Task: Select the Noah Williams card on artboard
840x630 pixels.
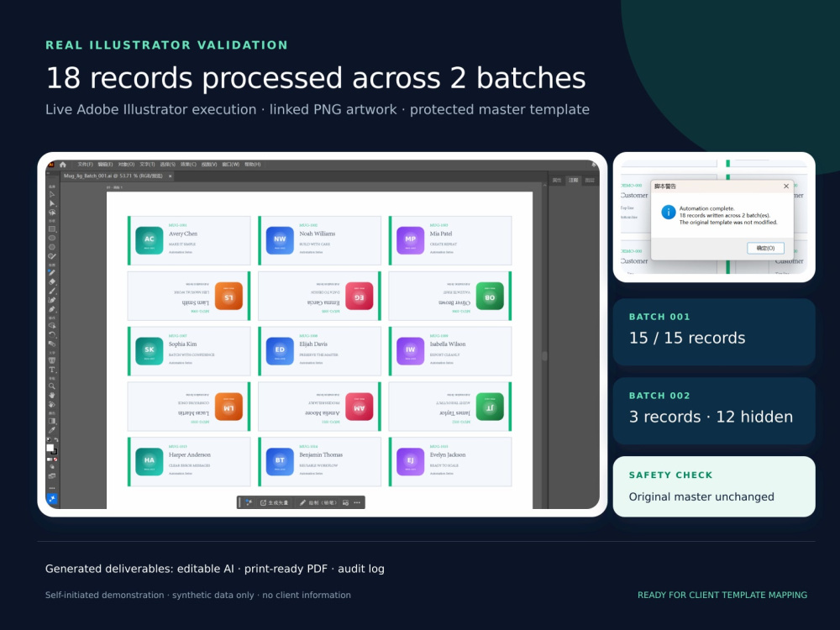Action: [x=320, y=240]
